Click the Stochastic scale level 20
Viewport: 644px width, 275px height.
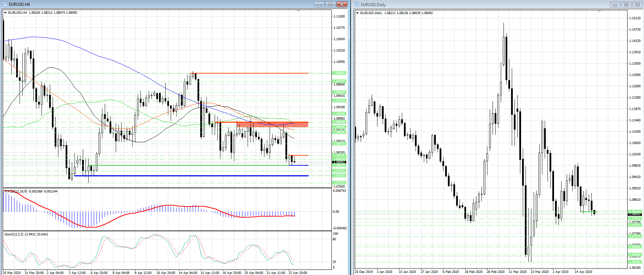point(335,262)
